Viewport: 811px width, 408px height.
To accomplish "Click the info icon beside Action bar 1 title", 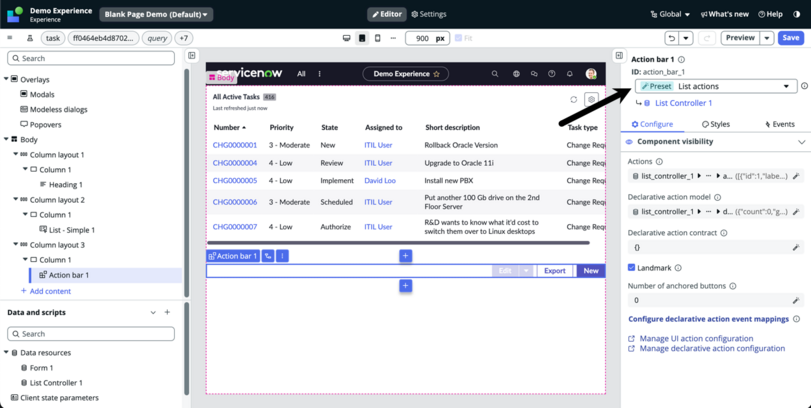I will (682, 59).
